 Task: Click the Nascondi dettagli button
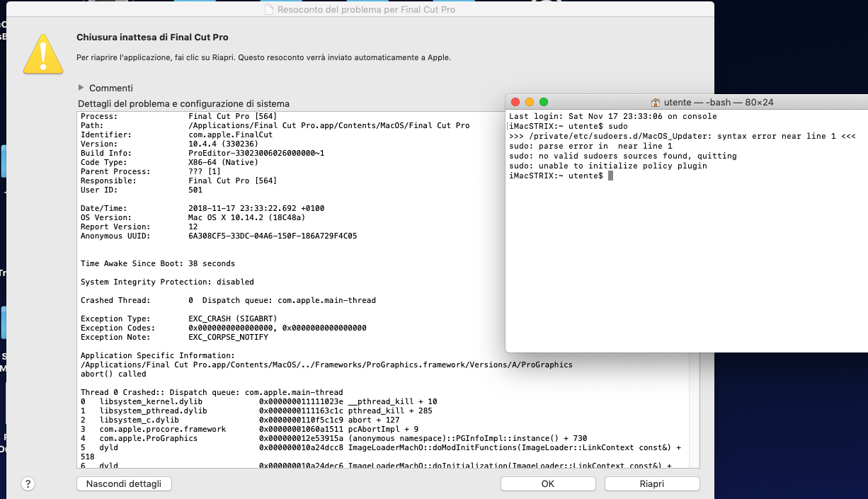(x=124, y=484)
